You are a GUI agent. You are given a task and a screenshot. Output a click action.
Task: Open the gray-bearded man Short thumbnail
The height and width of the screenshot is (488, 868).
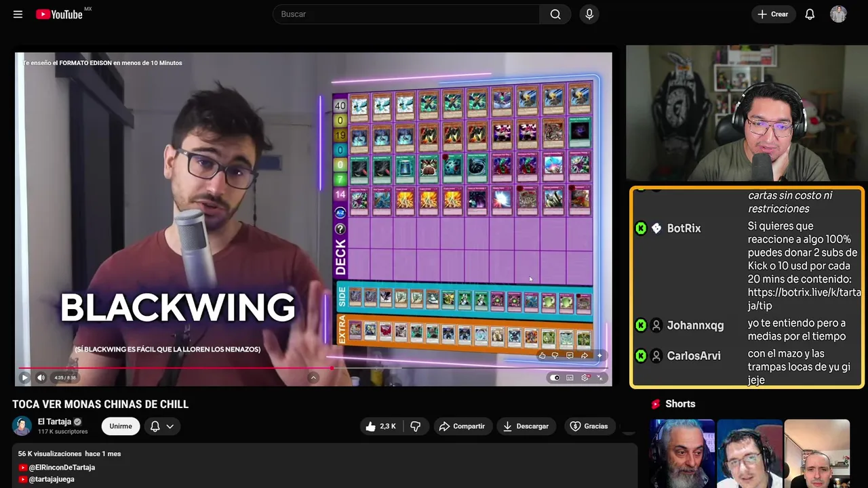click(682, 453)
